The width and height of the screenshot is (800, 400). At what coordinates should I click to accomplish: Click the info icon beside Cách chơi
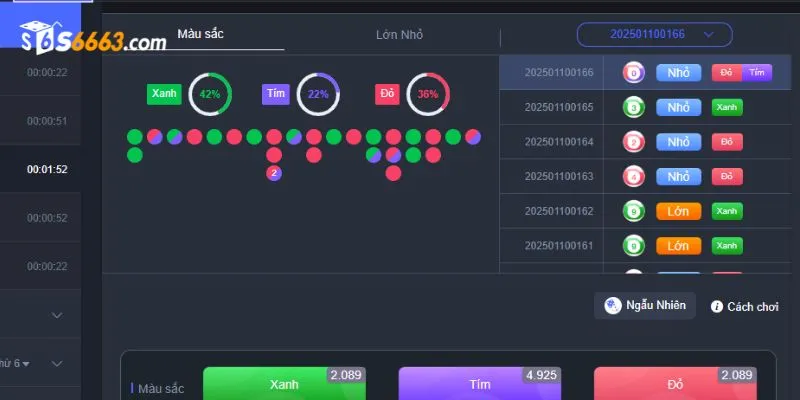coord(717,307)
